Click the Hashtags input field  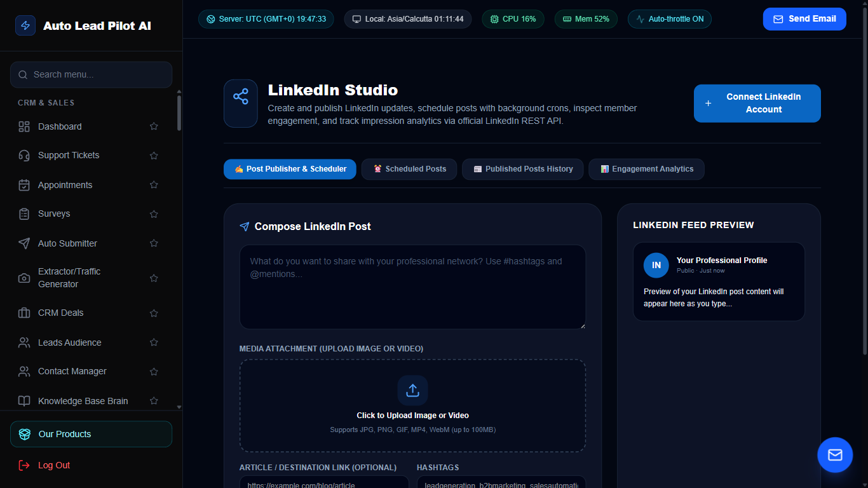(501, 482)
